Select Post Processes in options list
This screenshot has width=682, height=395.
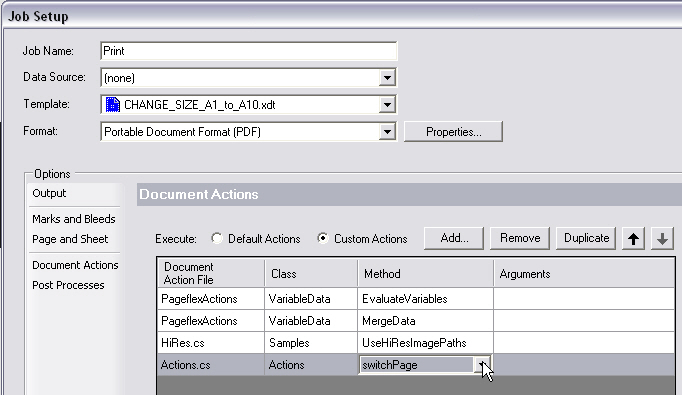point(68,285)
